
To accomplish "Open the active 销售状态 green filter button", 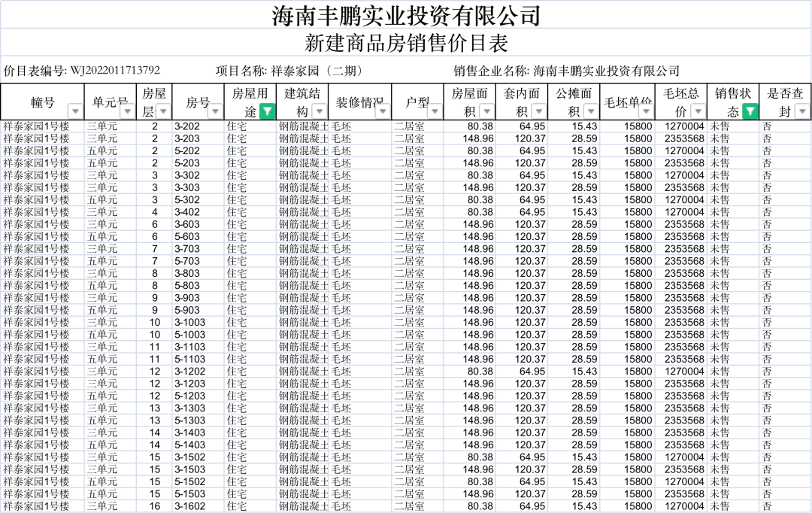I will coord(750,111).
